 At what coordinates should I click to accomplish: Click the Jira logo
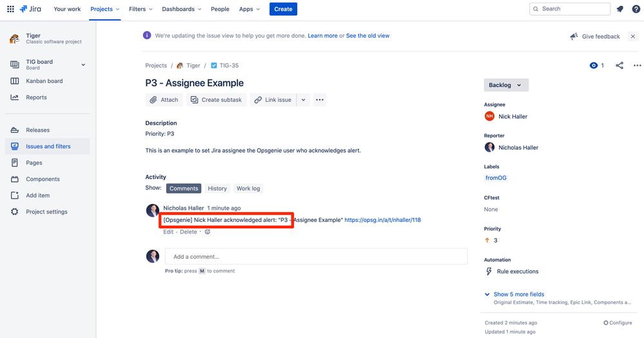pos(30,8)
